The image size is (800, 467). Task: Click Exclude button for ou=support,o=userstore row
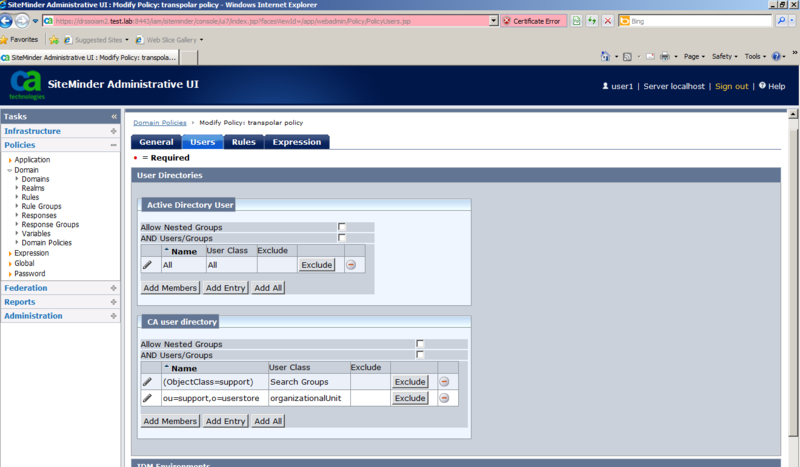point(410,398)
